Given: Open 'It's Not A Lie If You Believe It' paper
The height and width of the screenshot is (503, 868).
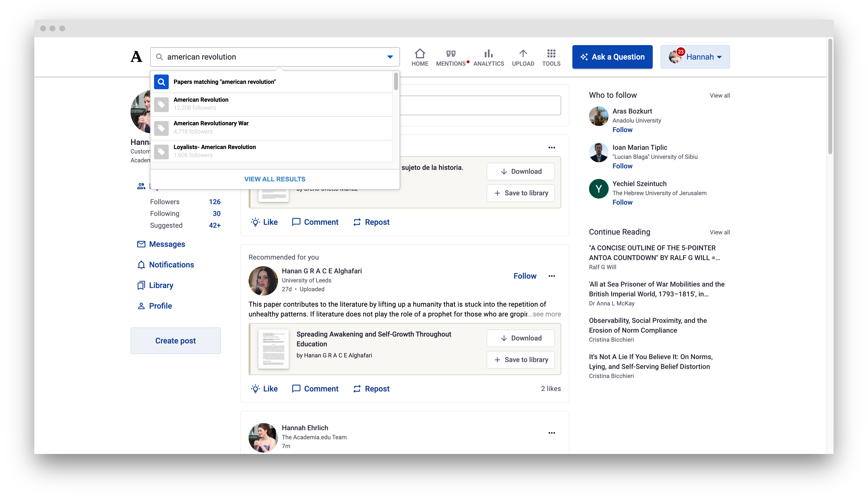Looking at the screenshot, I should [x=651, y=362].
